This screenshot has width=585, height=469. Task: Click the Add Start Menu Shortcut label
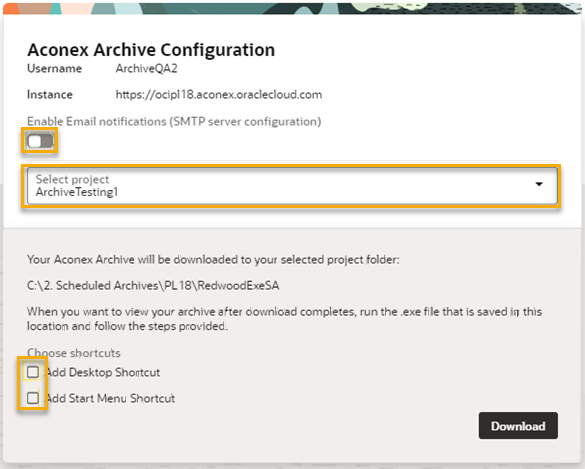click(111, 398)
